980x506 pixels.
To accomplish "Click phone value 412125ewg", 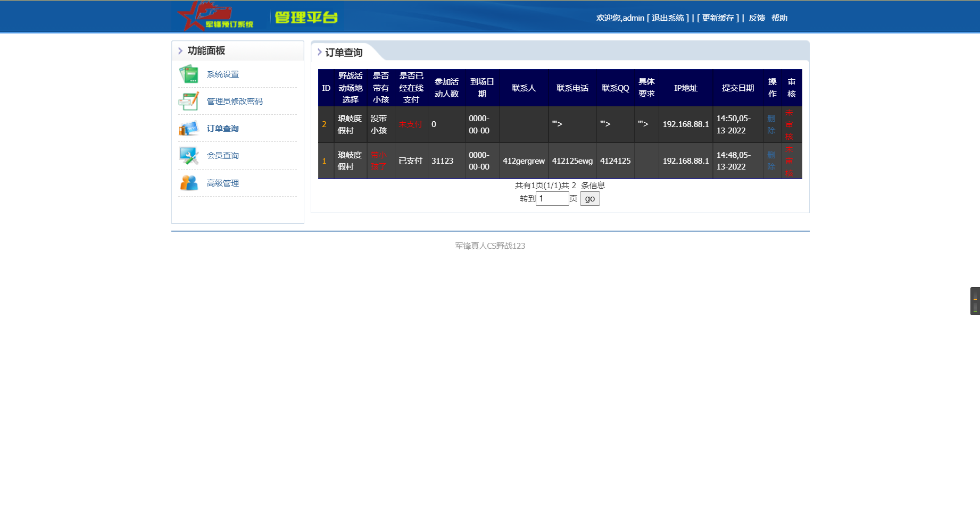I will (572, 161).
